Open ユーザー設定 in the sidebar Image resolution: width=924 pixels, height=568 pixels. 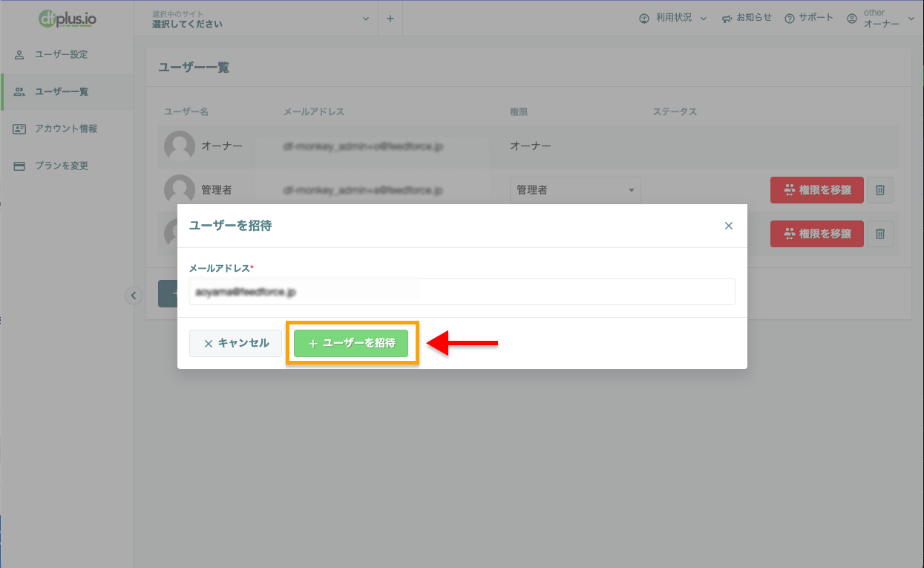coord(67,55)
